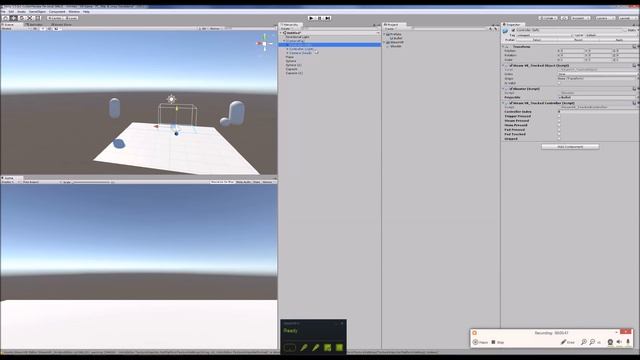Select the Scale tool in Unity toolbar
640x360 pixels.
30,18
